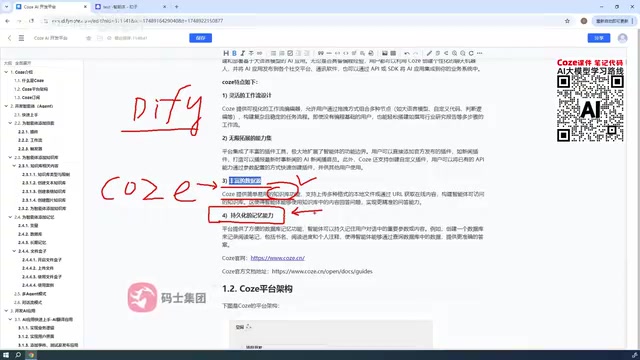Image resolution: width=640 pixels, height=360 pixels.
Task: Click the browser update button
Action: pos(613,21)
